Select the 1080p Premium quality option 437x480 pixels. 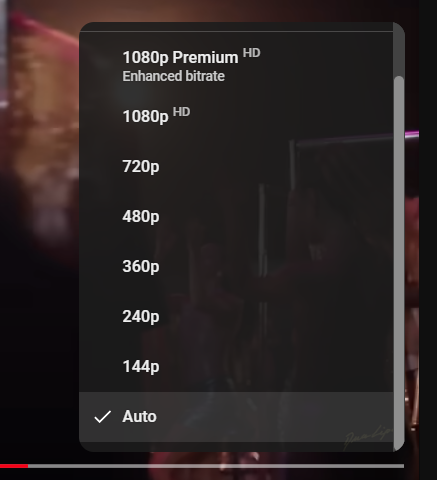coord(236,66)
